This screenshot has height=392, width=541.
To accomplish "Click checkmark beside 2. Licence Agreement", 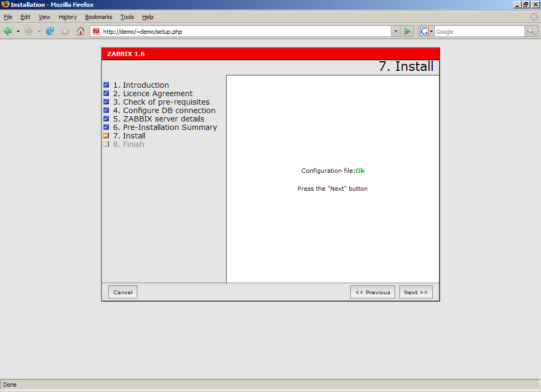I will point(106,93).
